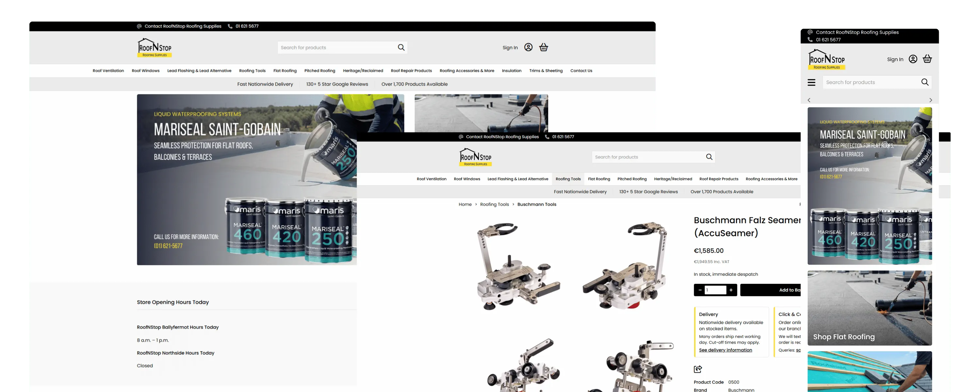The height and width of the screenshot is (392, 980).
Task: Click the Roof Repair Products menu on the product page
Action: (719, 179)
